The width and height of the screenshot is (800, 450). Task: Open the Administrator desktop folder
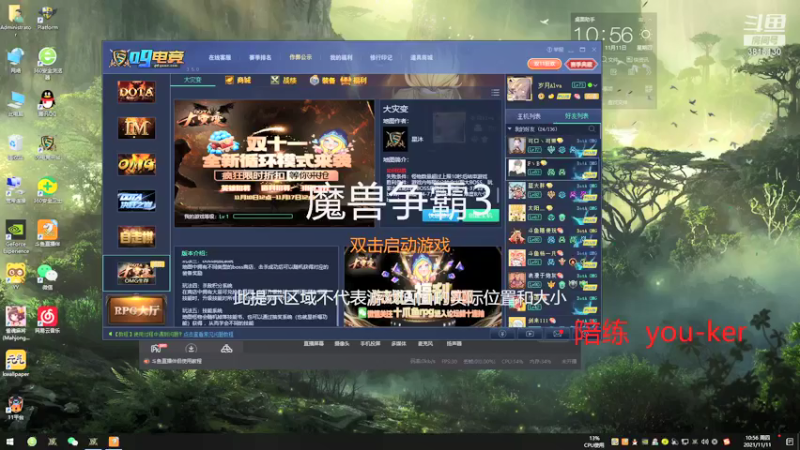tap(15, 18)
